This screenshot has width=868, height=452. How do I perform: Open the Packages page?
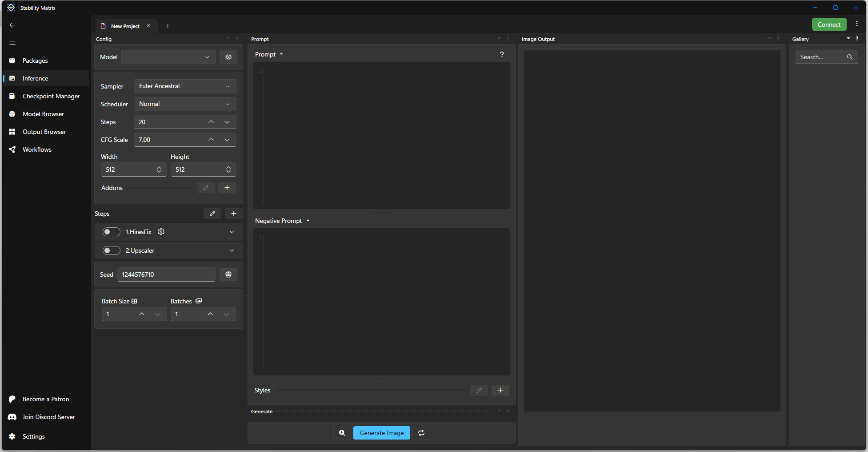[x=46, y=61]
